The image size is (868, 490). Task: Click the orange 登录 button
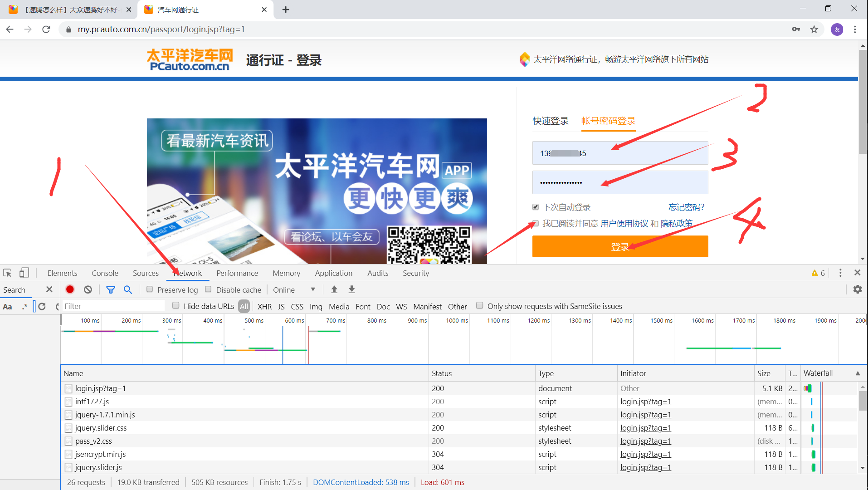[620, 246]
